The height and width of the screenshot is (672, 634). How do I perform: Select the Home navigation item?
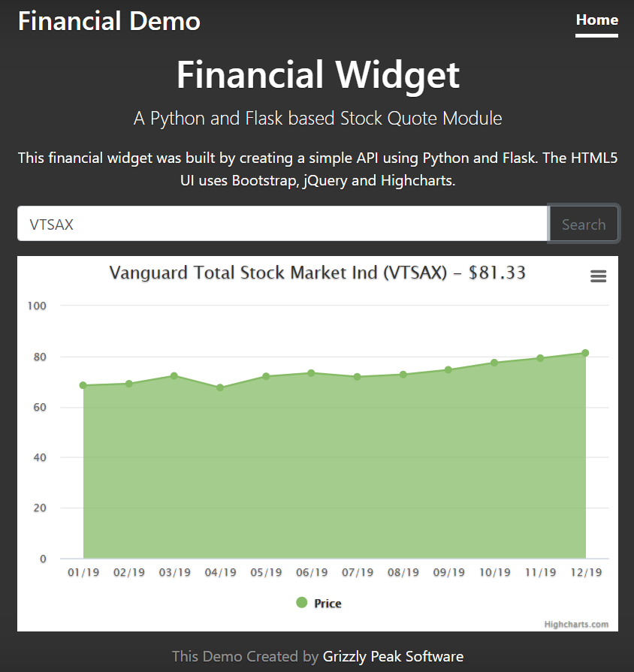596,20
